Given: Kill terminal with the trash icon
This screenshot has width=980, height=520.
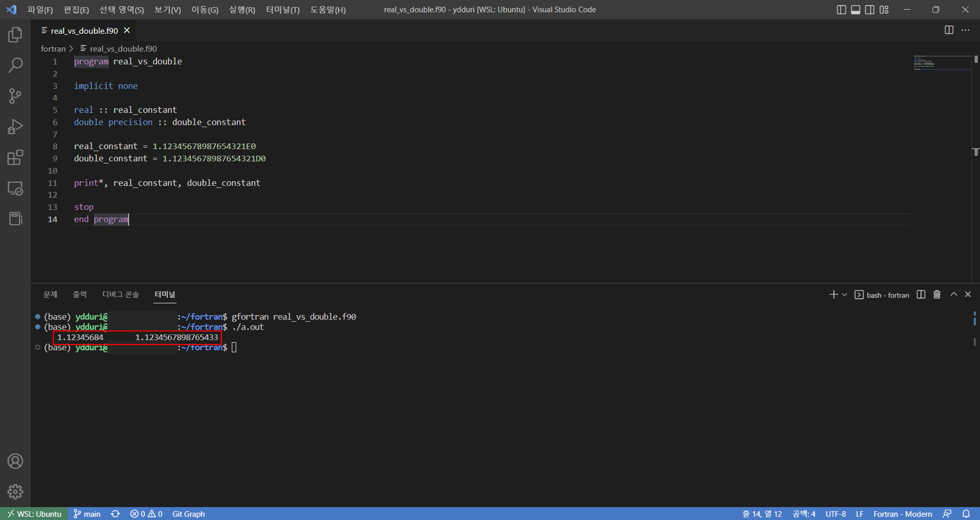Looking at the screenshot, I should click(937, 295).
